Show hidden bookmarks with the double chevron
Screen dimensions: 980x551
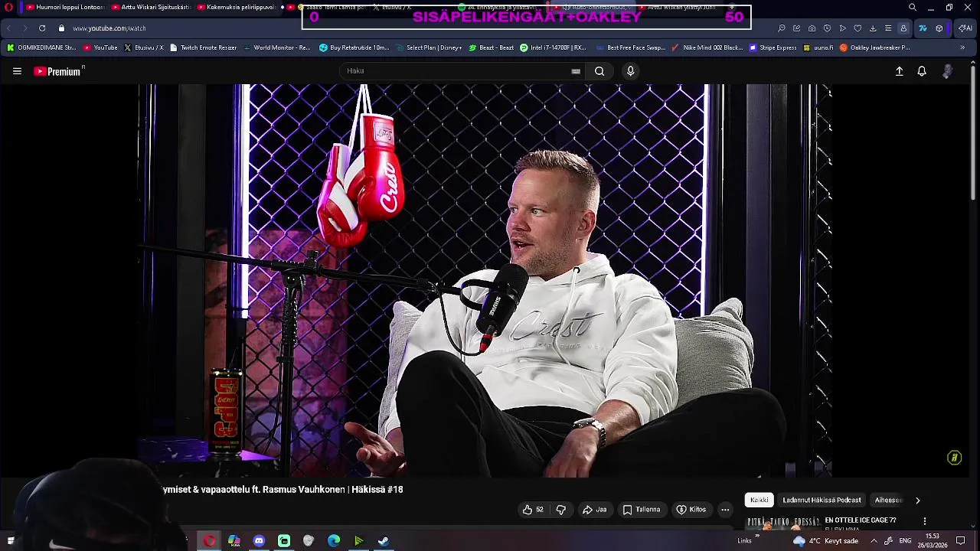[962, 47]
